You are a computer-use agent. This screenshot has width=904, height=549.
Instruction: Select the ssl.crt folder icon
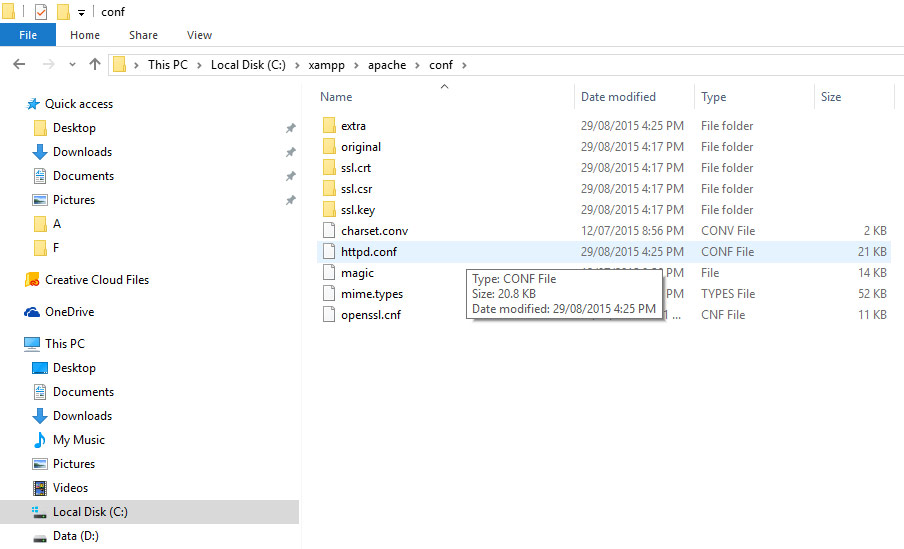[x=329, y=167]
